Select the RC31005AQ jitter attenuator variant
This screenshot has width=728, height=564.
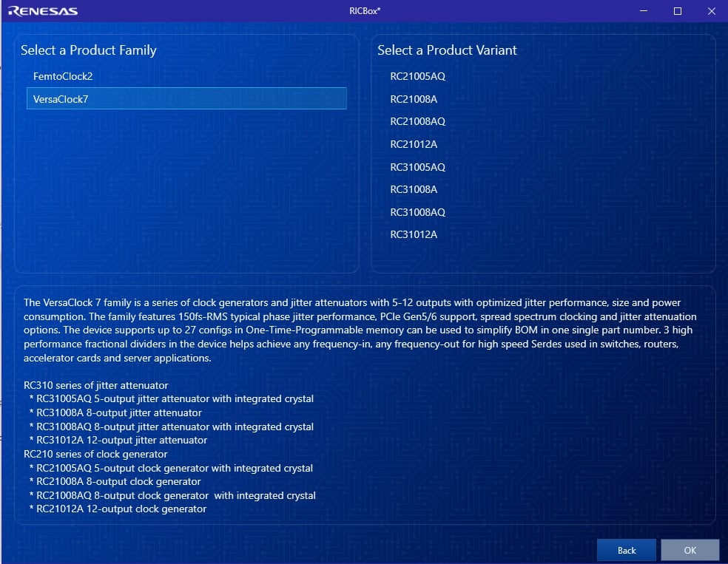[418, 167]
